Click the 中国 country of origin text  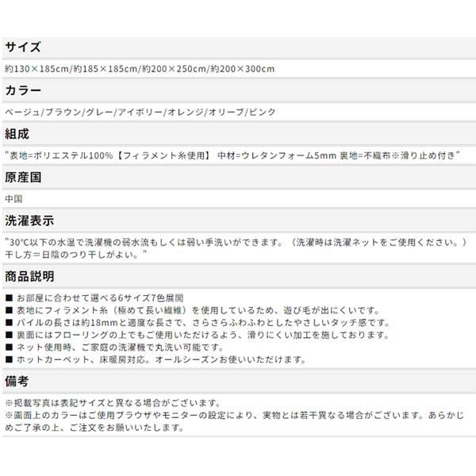coord(13,199)
